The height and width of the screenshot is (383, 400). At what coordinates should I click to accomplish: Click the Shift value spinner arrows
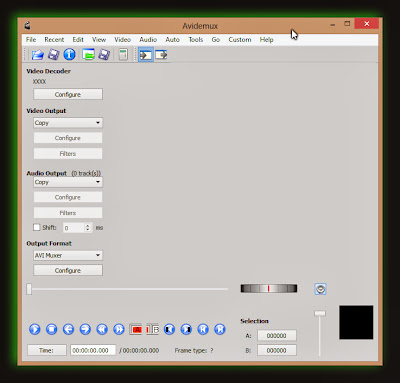[x=88, y=228]
